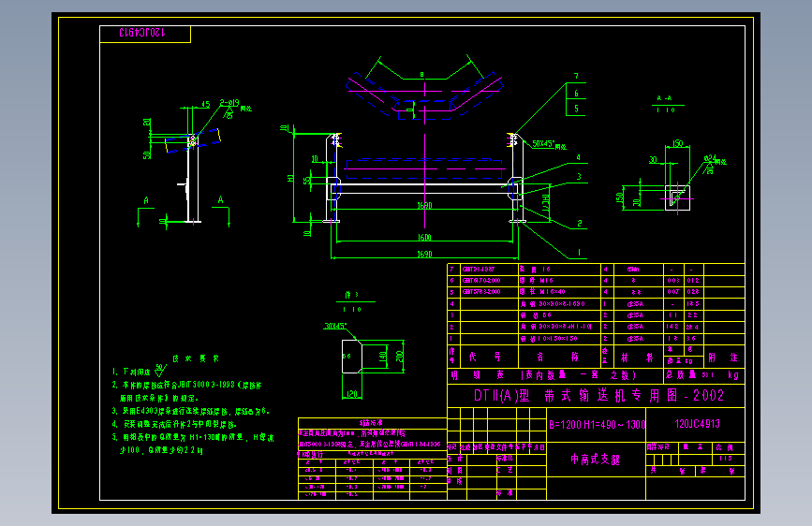Select part callout balloon number 7

(576, 76)
